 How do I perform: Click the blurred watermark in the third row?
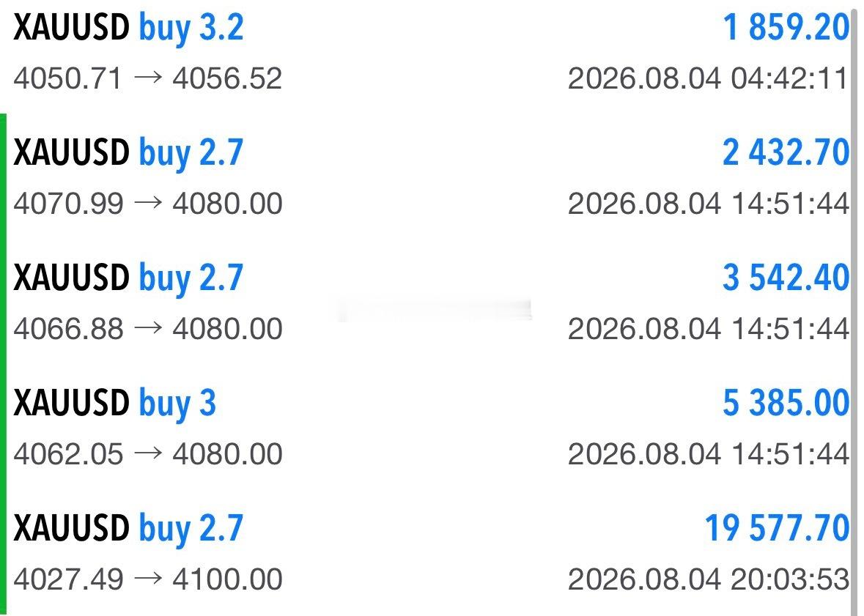(x=435, y=311)
